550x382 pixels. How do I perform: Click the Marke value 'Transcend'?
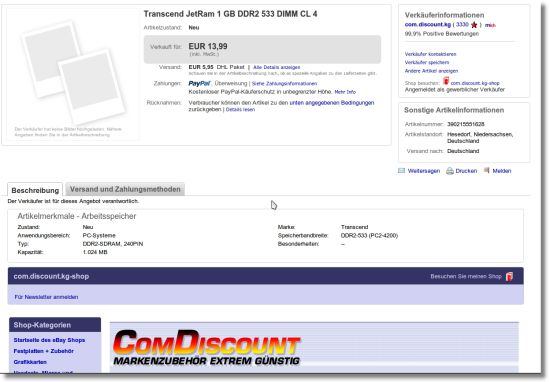coord(354,227)
